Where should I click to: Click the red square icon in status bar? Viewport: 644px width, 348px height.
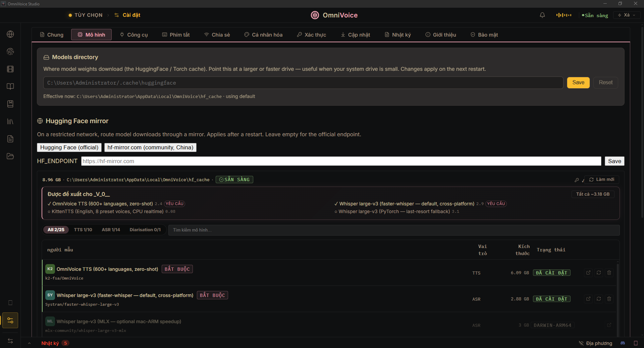[x=636, y=343]
